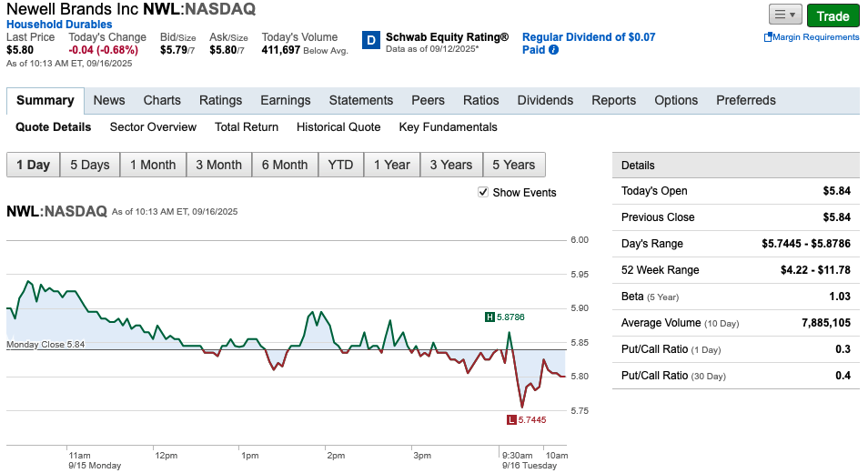Open the Household Durables sector link
Screen dimensions: 868x473
click(59, 25)
